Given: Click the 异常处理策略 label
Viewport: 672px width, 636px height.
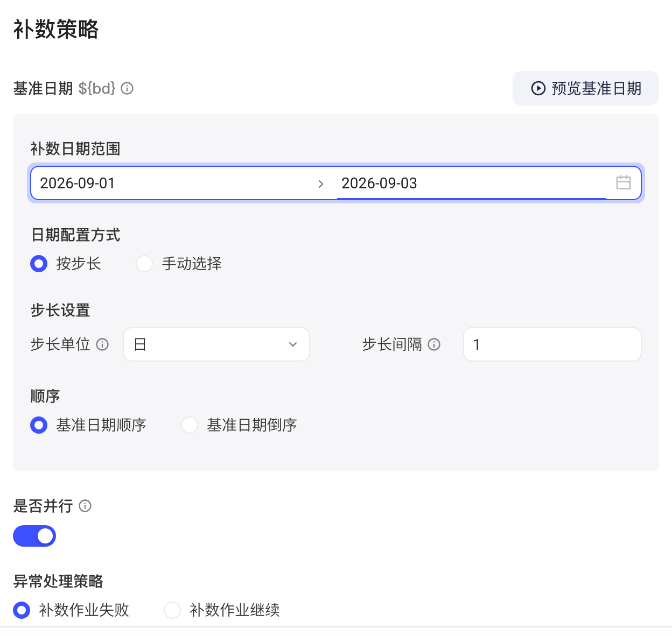Looking at the screenshot, I should [58, 581].
